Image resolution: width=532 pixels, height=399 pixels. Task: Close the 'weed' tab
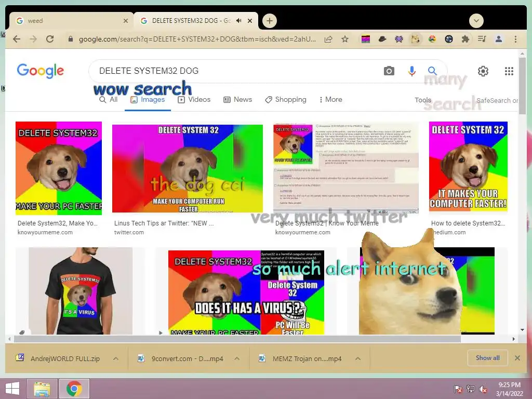click(x=126, y=21)
